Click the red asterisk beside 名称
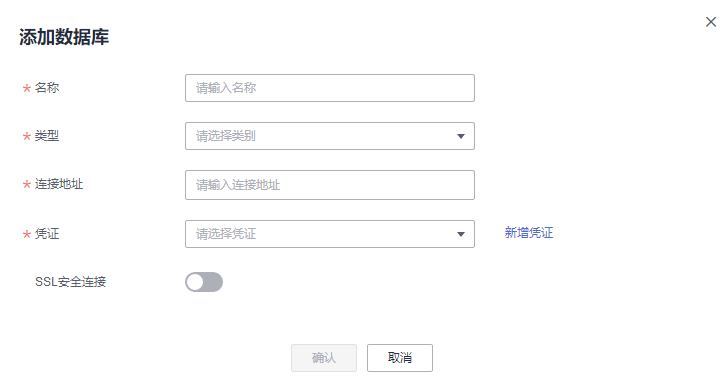 pos(26,88)
